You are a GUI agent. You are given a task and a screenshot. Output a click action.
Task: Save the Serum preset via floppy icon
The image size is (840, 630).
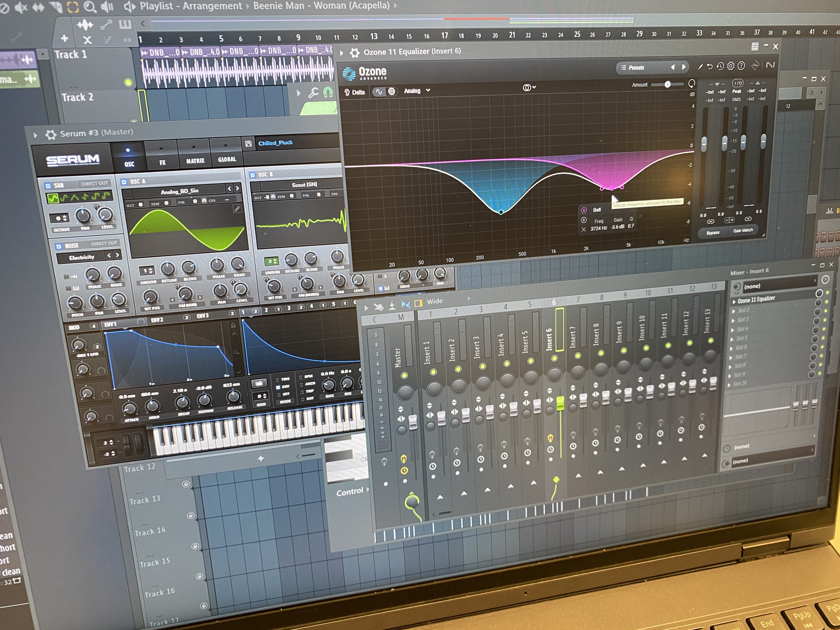tap(248, 144)
